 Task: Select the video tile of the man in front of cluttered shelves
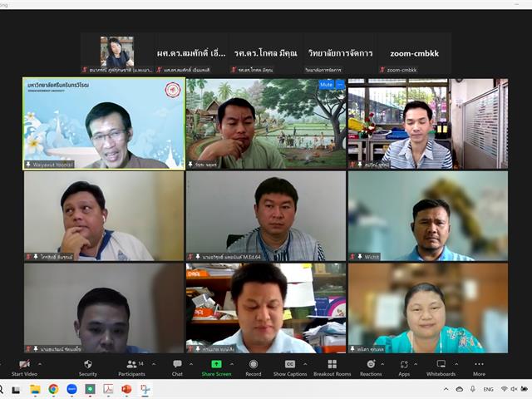point(266,308)
